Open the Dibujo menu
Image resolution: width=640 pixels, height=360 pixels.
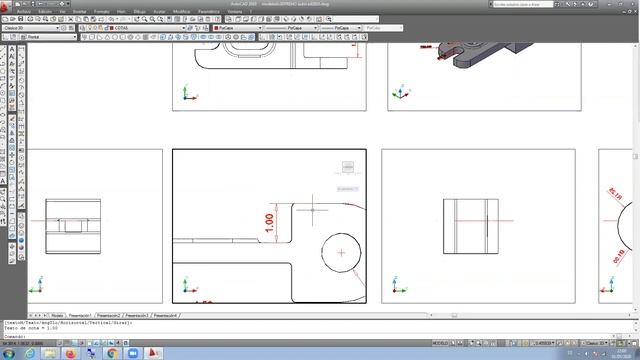[140, 12]
